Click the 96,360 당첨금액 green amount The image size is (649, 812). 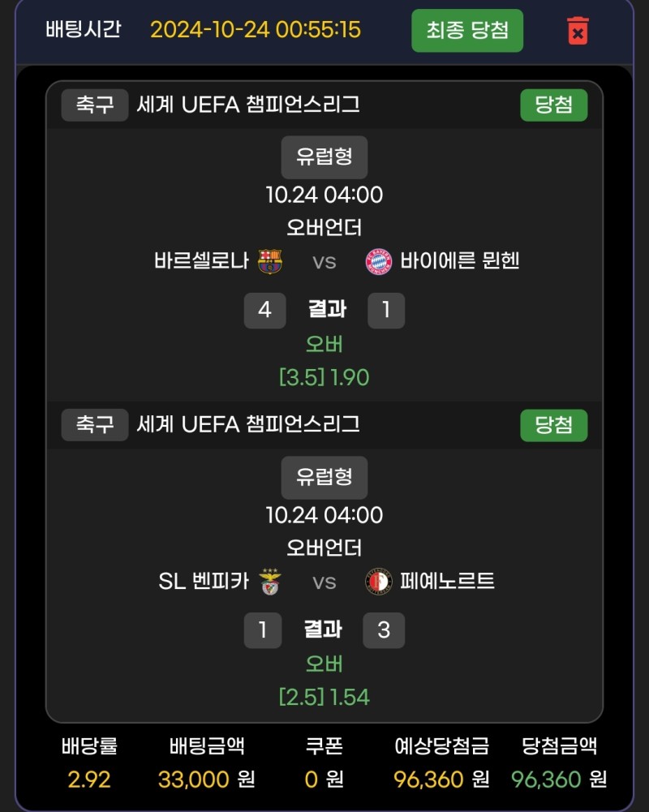tap(546, 780)
